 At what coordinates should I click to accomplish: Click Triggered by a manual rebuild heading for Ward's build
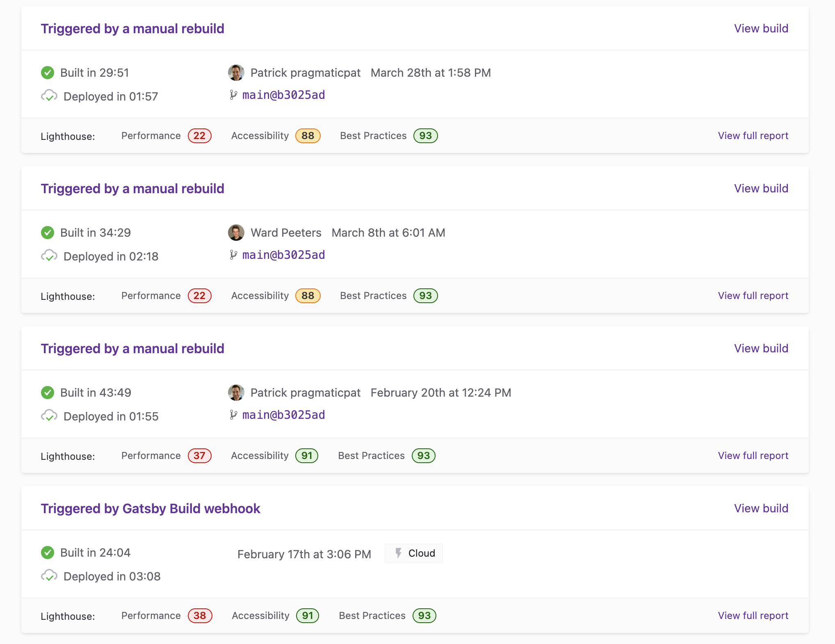[132, 188]
